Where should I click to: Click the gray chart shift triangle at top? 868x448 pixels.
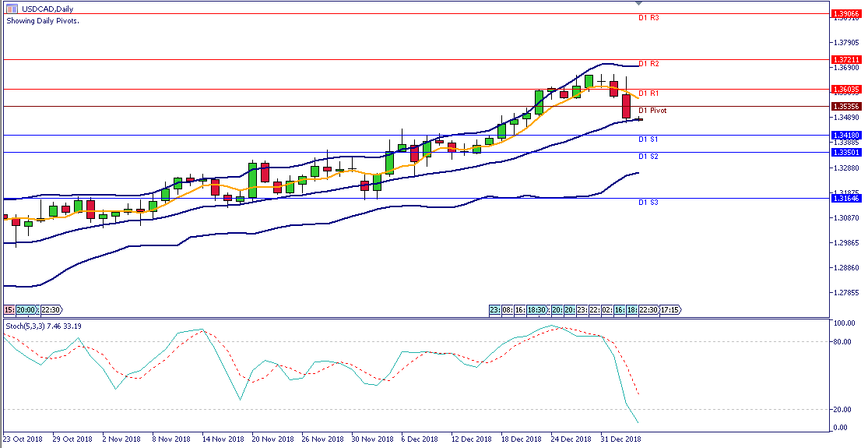point(638,4)
